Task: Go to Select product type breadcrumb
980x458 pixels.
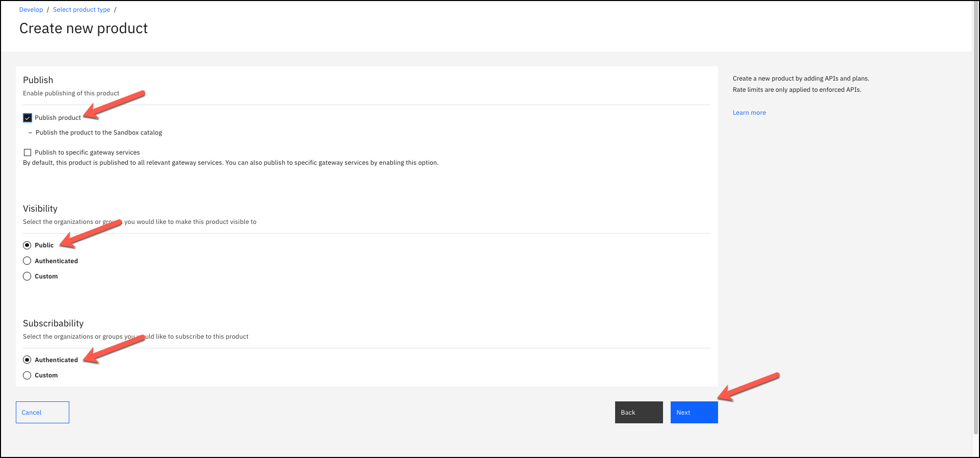Action: [82, 10]
